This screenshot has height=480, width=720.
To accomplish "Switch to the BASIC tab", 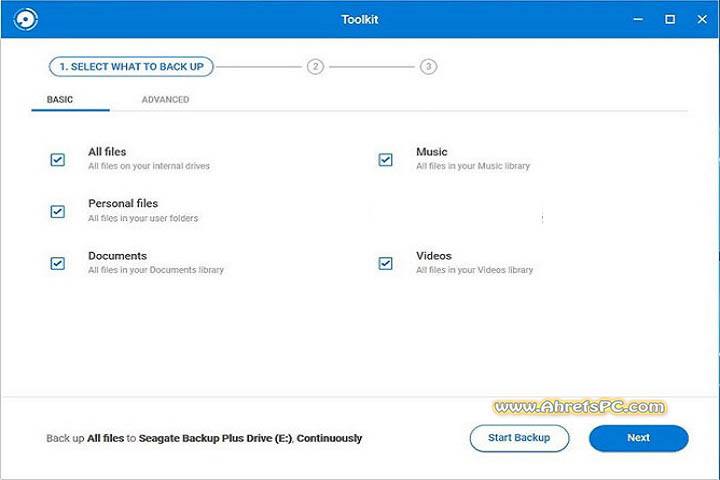I will (x=60, y=99).
